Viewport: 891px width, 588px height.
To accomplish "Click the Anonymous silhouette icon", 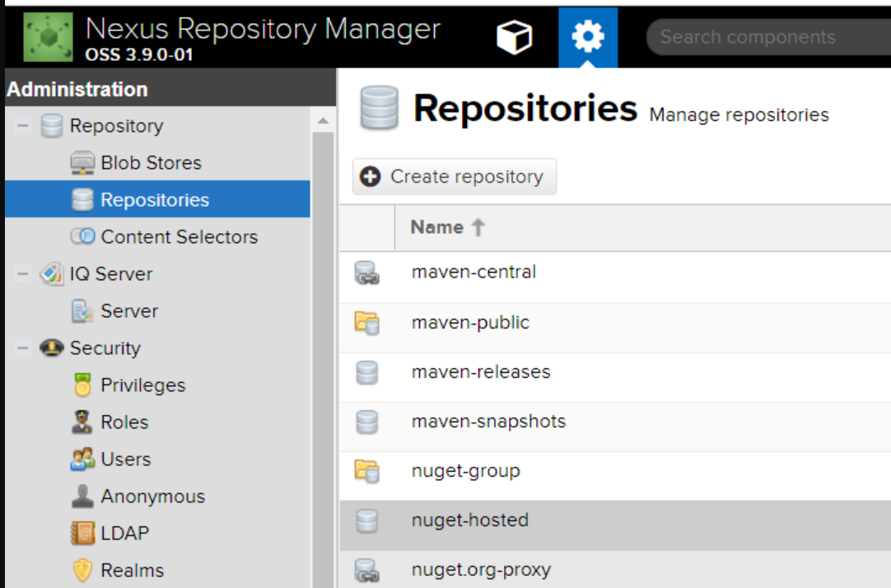I will [x=82, y=496].
